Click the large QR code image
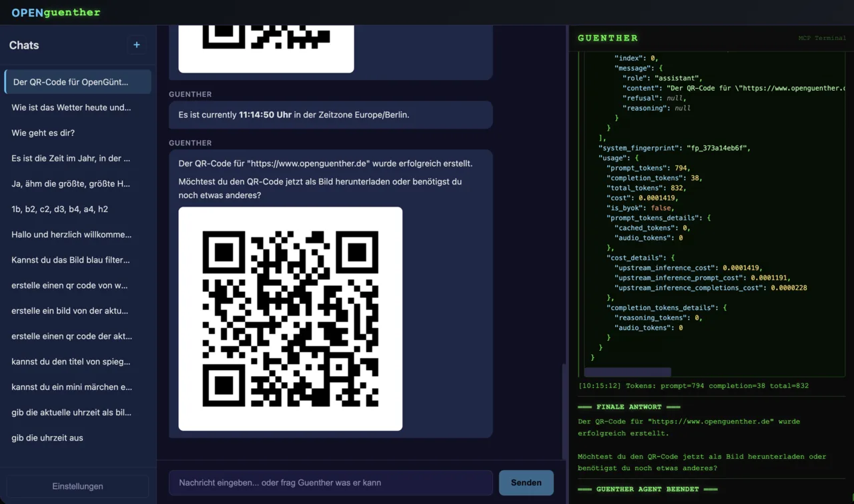 (290, 319)
